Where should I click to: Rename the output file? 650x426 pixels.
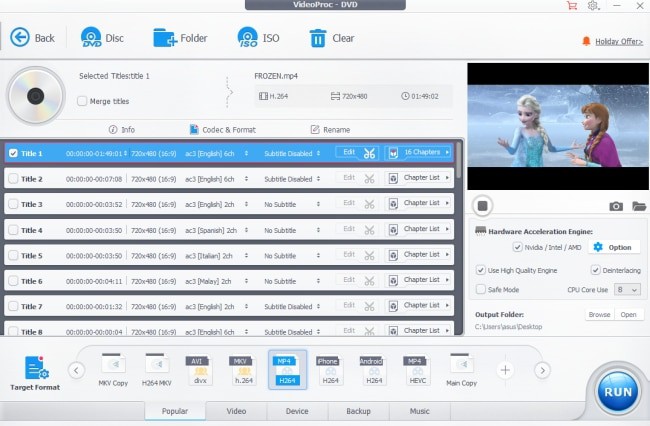click(x=330, y=130)
